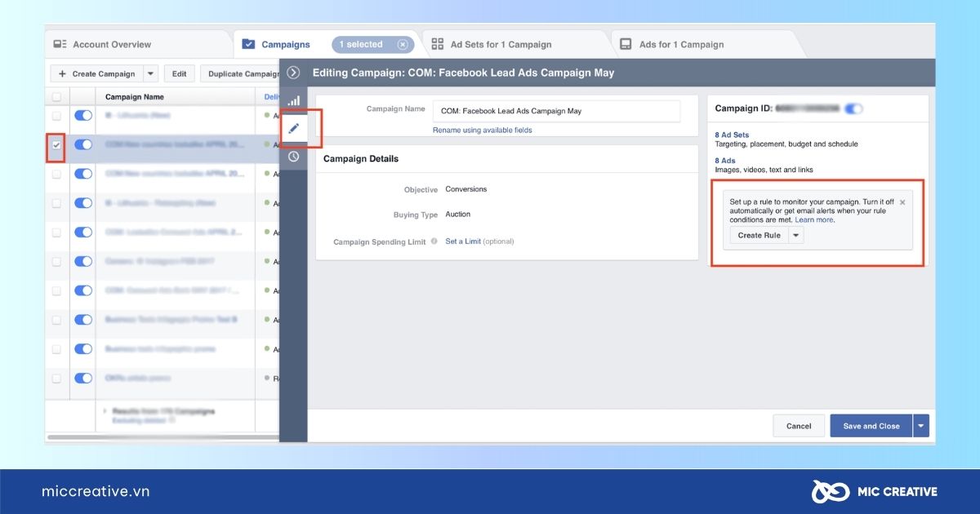
Task: Click the 'Conversions' objective value
Action: [x=465, y=189]
